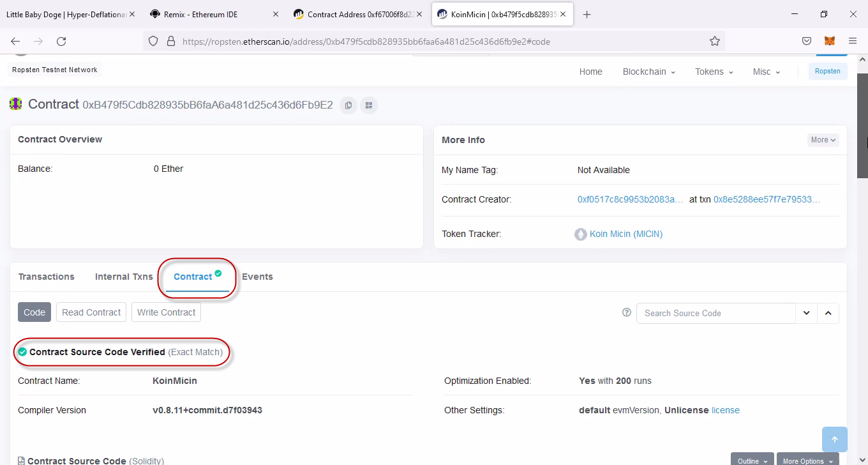Close the Contract Address tab
The height and width of the screenshot is (465, 868).
[419, 14]
